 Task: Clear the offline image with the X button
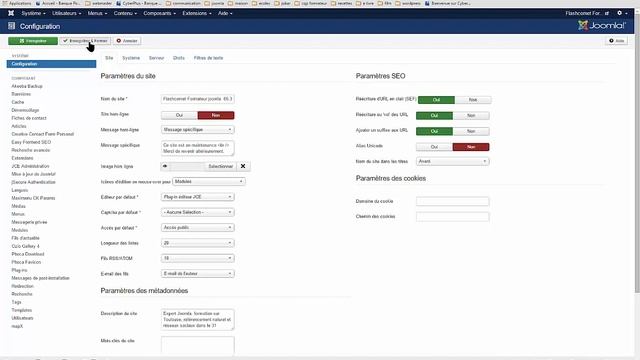[x=243, y=166]
